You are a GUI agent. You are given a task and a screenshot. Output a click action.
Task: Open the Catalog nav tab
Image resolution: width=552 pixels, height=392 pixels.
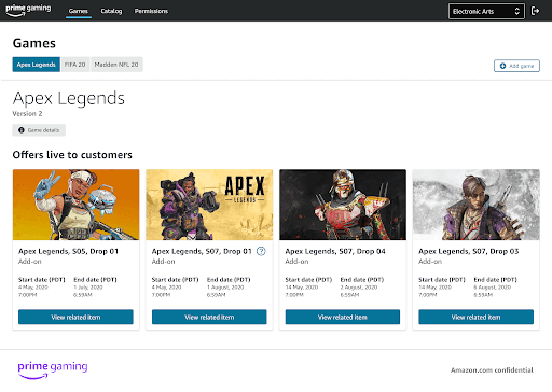(111, 11)
